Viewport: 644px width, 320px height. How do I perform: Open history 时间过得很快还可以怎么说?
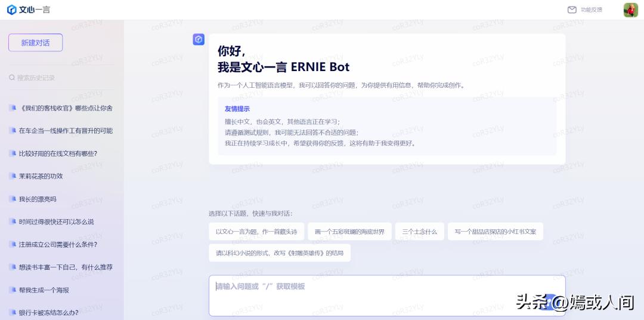click(x=56, y=221)
